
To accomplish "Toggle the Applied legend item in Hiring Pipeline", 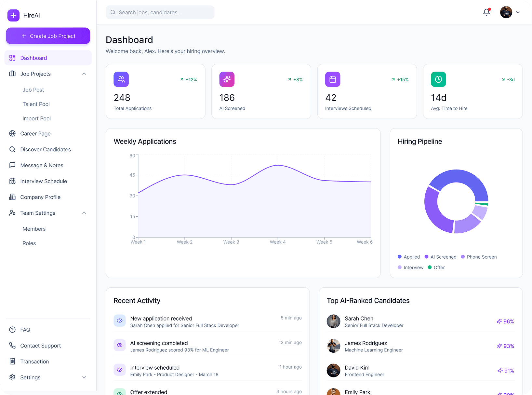I will [409, 257].
